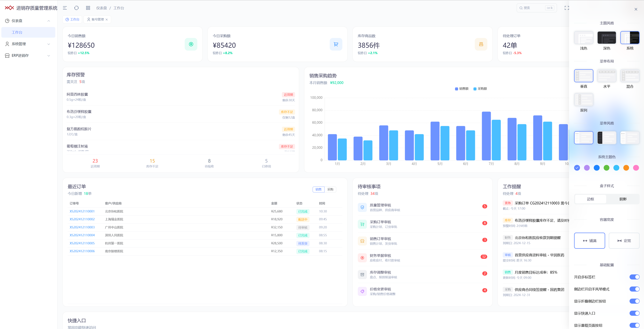
Task: Turn off 显示快速入口 switch
Action: pos(634,313)
